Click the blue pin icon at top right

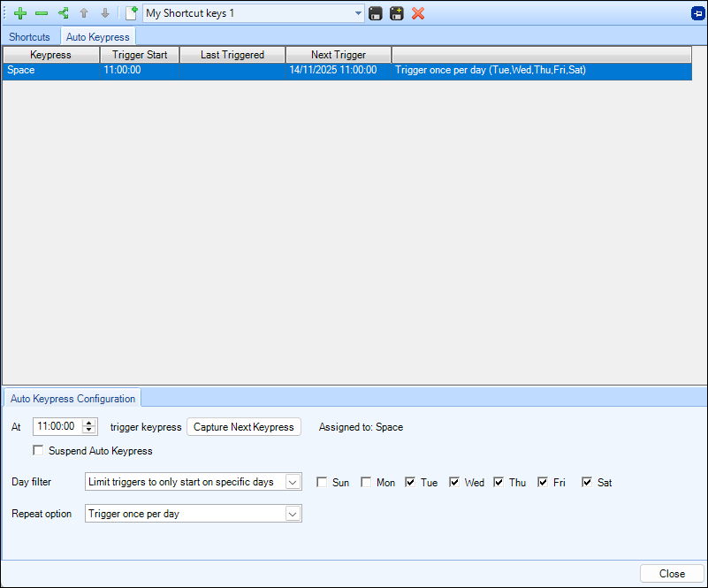click(697, 13)
